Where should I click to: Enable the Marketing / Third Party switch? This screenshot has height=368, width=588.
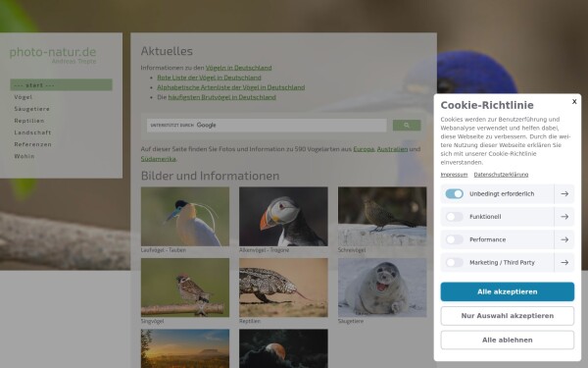pos(454,262)
